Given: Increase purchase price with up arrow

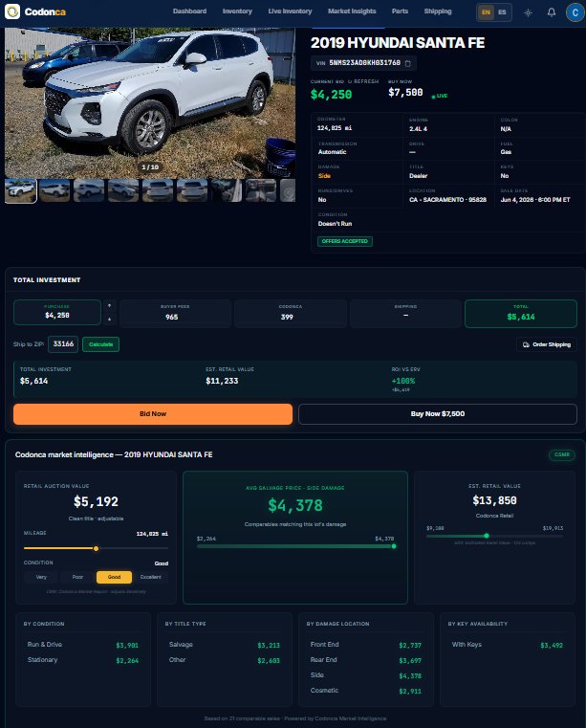Looking at the screenshot, I should point(110,305).
